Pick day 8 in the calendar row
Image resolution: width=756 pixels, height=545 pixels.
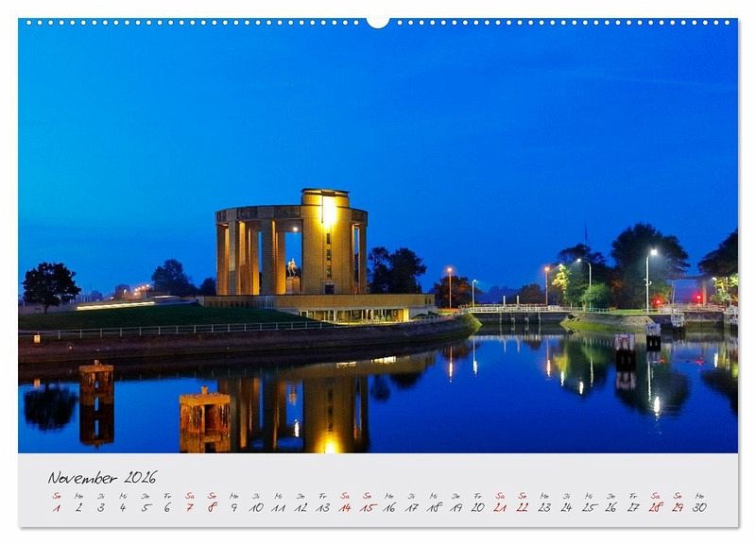point(212,507)
